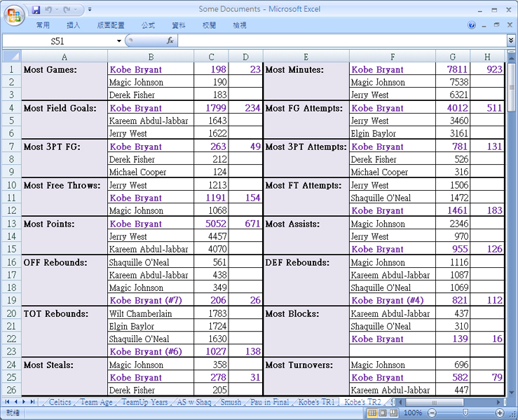Screen dimensions: 518x420
Task: Redo the last undone action
Action: [x=67, y=10]
